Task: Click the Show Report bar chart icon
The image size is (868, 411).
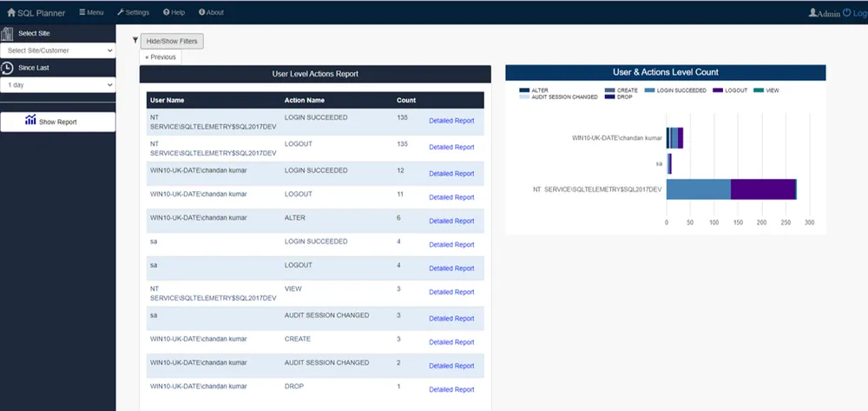Action: tap(30, 120)
